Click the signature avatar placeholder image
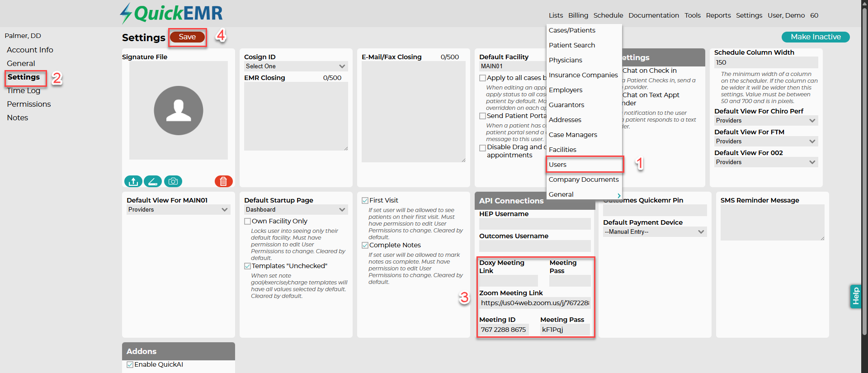This screenshot has height=373, width=868. point(179,110)
